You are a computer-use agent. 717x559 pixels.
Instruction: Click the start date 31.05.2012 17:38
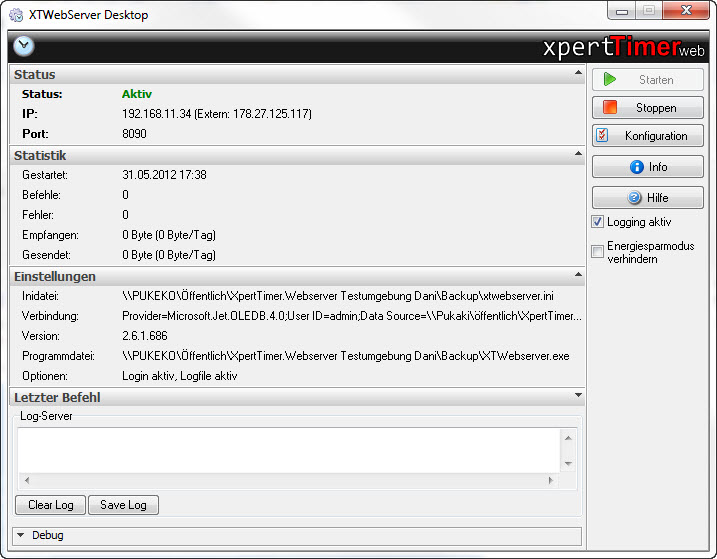click(x=164, y=175)
